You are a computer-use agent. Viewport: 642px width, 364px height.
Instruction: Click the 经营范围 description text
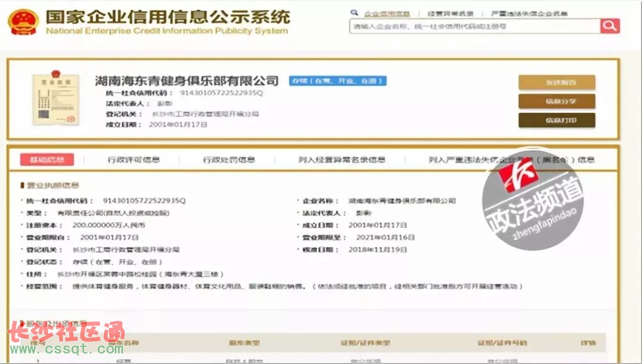(x=298, y=286)
